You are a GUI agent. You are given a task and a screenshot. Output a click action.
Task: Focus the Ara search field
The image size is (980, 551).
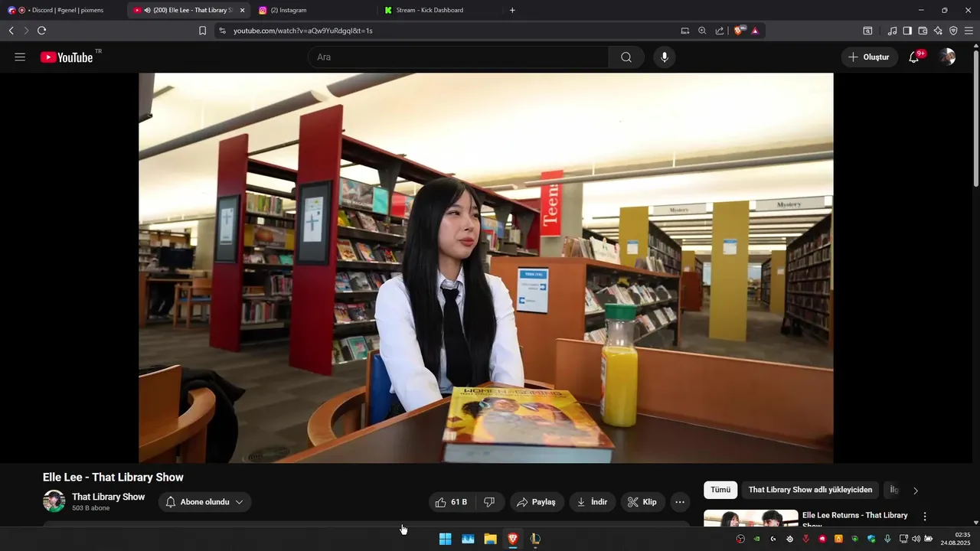pos(459,57)
